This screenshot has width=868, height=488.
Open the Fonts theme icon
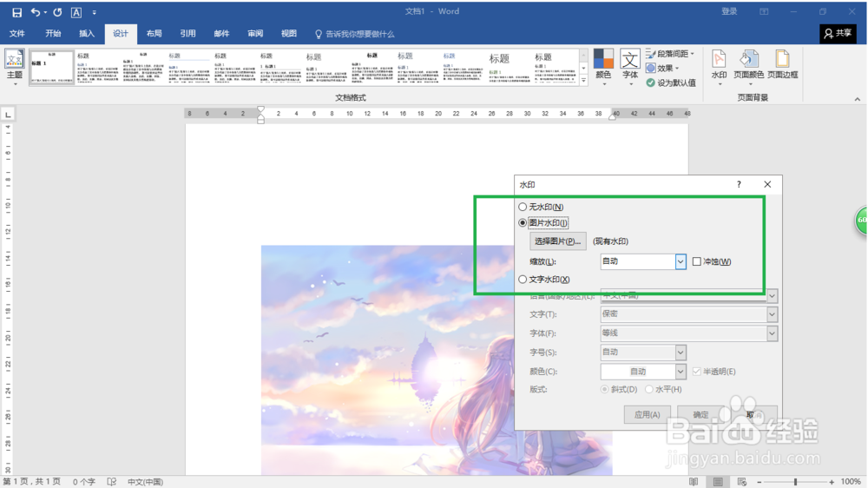pyautogui.click(x=630, y=59)
